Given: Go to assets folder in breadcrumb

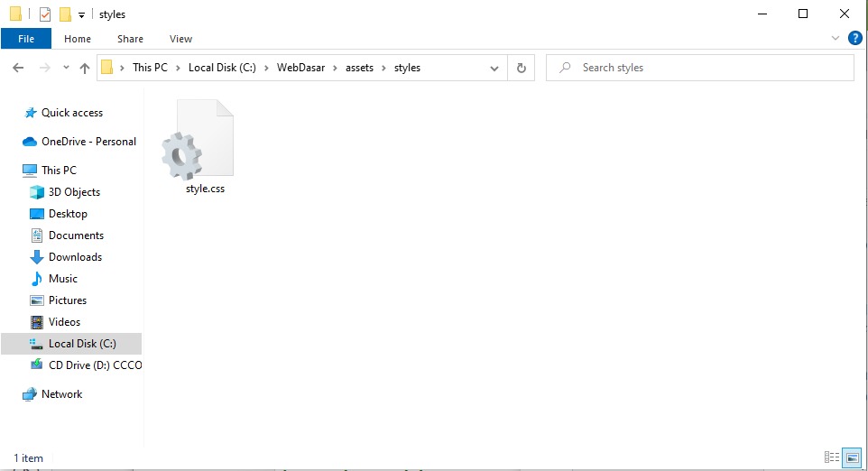Looking at the screenshot, I should tap(360, 68).
